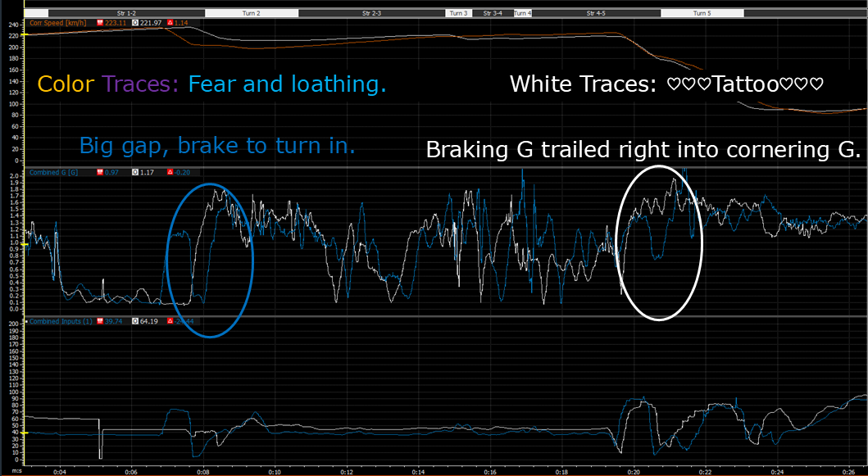
Task: Click the 0:06 time axis label
Action: click(x=131, y=472)
